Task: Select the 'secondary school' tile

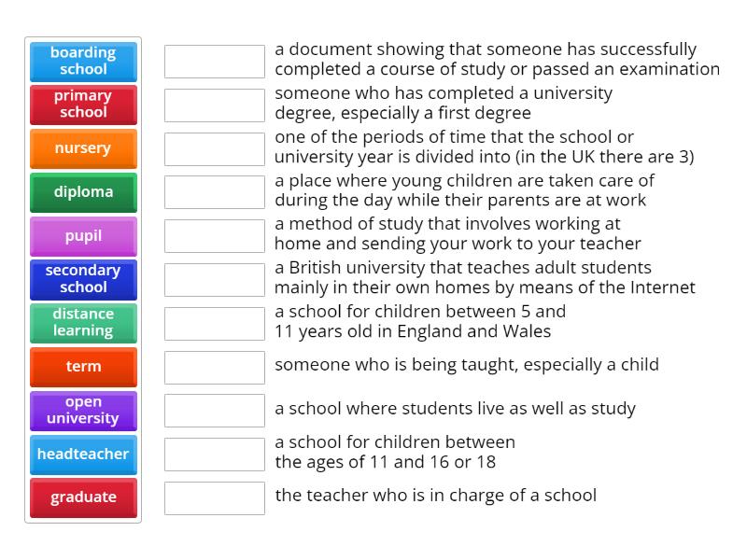Action: click(83, 279)
